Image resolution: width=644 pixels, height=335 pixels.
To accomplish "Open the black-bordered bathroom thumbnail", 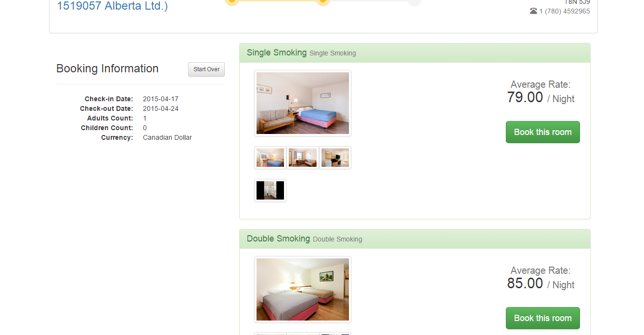I will point(270,190).
